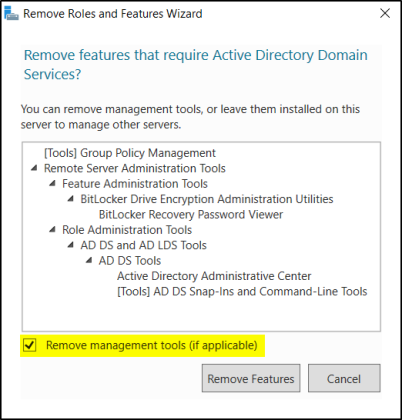Select the AD DS Tools label
This screenshot has width=402, height=420.
pos(130,260)
